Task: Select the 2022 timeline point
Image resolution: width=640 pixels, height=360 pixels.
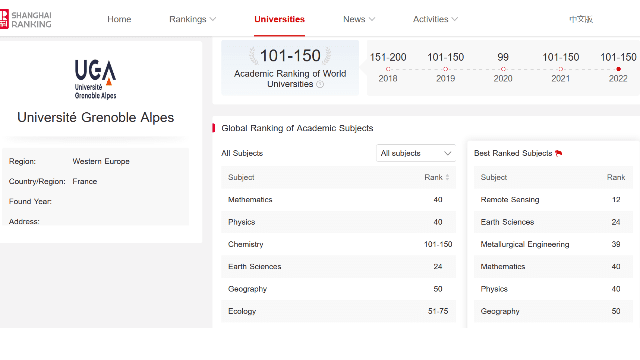Action: pos(618,69)
